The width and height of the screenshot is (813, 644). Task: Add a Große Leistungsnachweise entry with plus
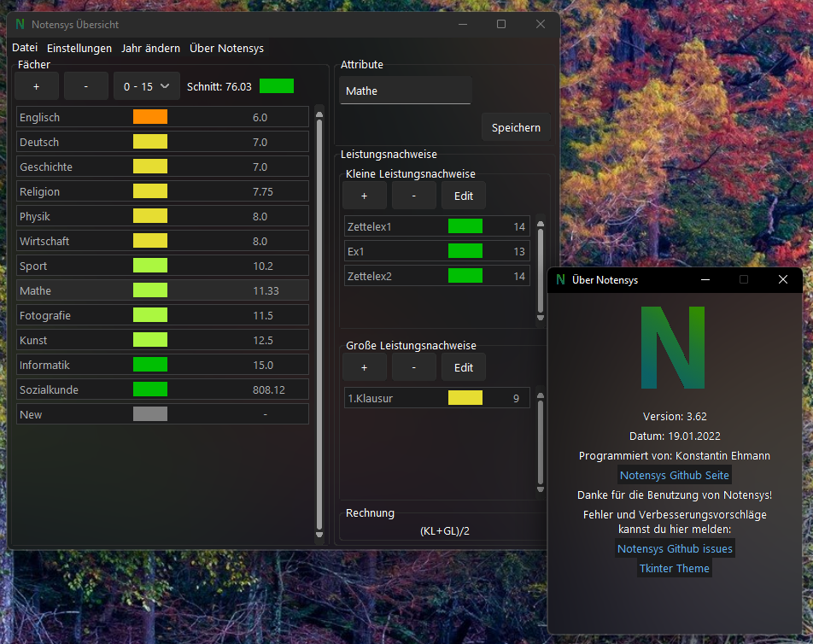(365, 367)
